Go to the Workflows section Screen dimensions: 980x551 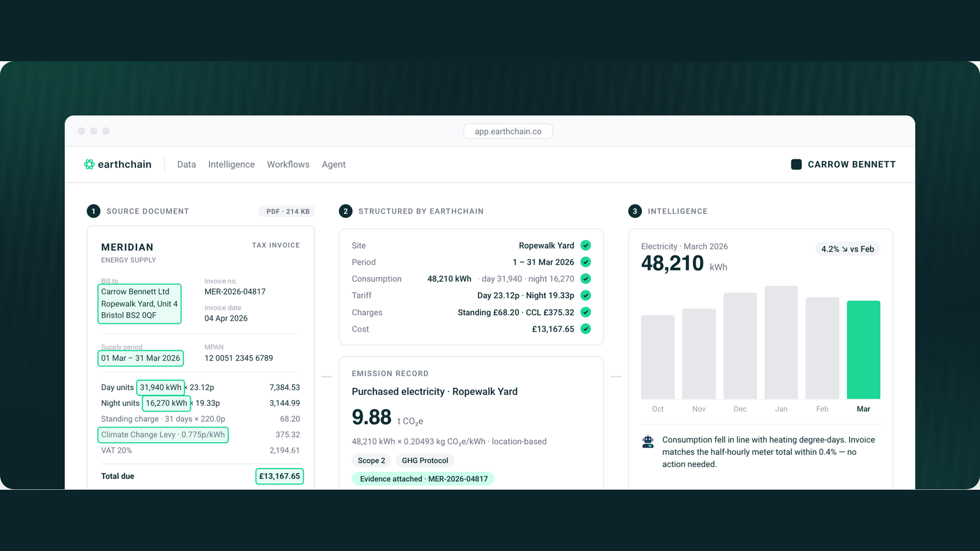click(288, 164)
